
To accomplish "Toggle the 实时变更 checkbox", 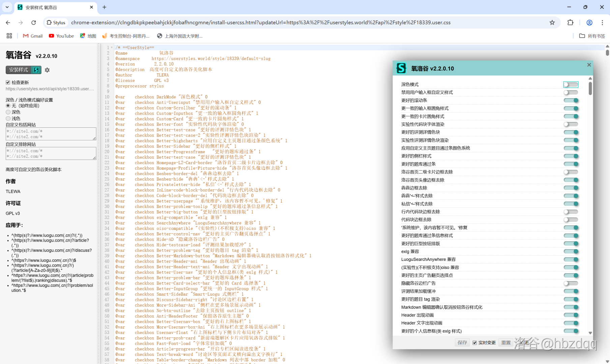I will pyautogui.click(x=474, y=343).
